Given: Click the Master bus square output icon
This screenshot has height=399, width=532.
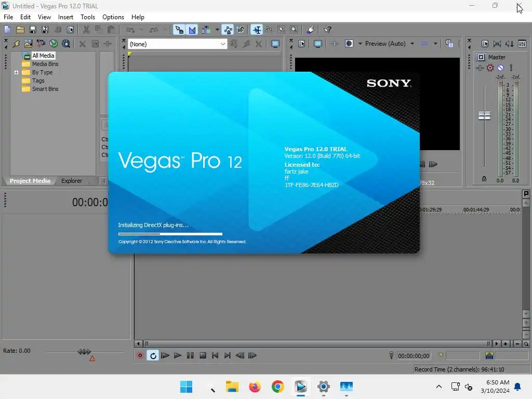Looking at the screenshot, I should [x=481, y=57].
